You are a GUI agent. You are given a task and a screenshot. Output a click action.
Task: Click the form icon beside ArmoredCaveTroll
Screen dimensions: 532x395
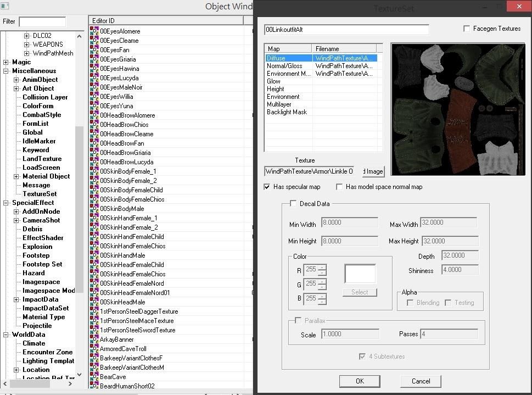[x=94, y=348]
